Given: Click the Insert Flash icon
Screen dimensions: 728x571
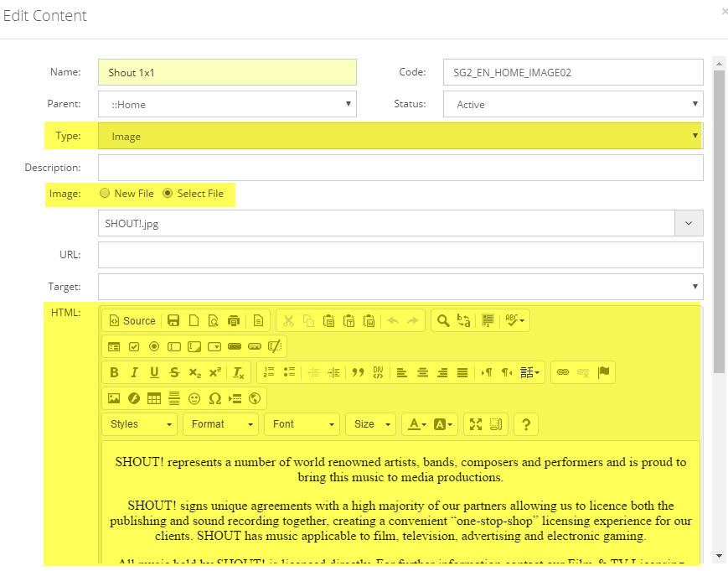Looking at the screenshot, I should pyautogui.click(x=134, y=398).
